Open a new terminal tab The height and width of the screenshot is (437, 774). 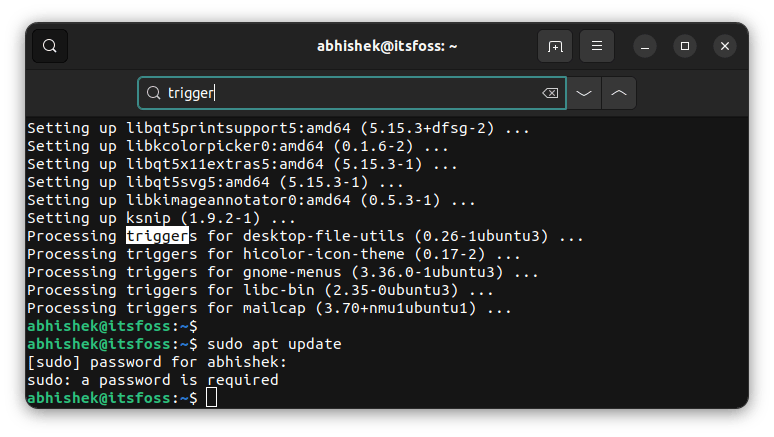click(554, 46)
